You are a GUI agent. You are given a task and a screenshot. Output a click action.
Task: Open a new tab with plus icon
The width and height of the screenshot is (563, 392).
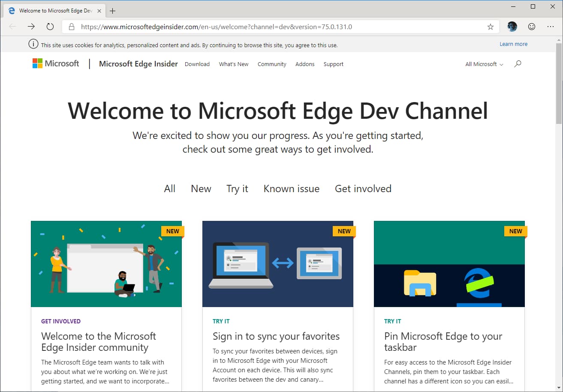113,11
